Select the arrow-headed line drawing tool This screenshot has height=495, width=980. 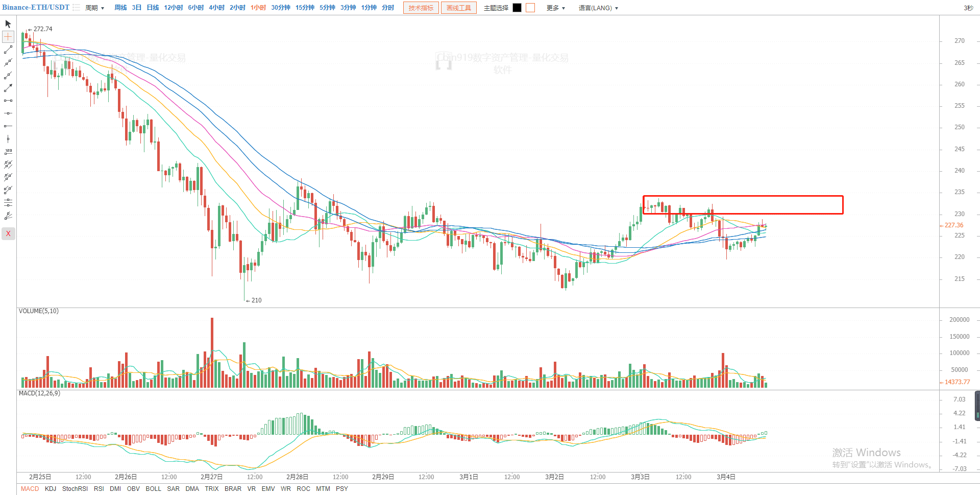(8, 88)
